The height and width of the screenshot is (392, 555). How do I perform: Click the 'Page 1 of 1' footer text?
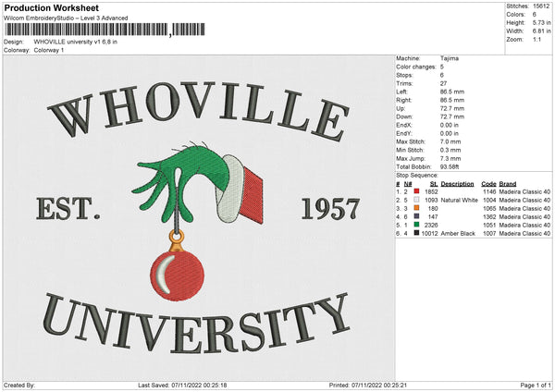tap(536, 386)
